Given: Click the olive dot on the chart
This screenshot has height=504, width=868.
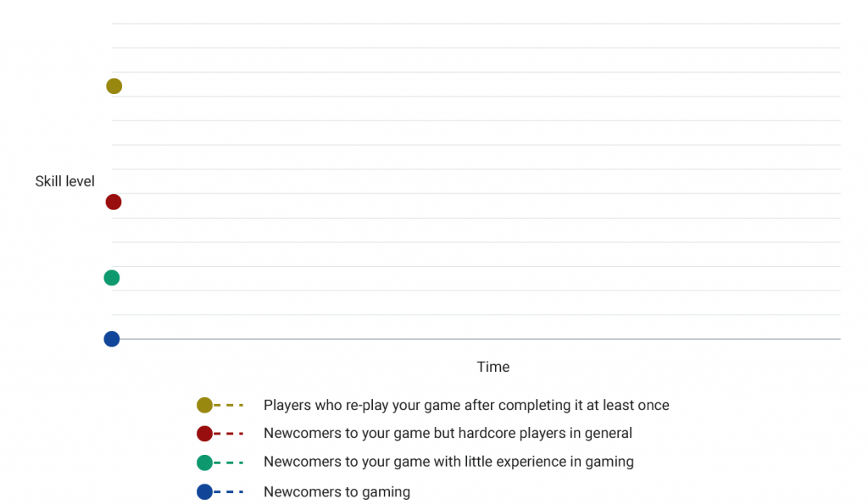Looking at the screenshot, I should (x=114, y=86).
